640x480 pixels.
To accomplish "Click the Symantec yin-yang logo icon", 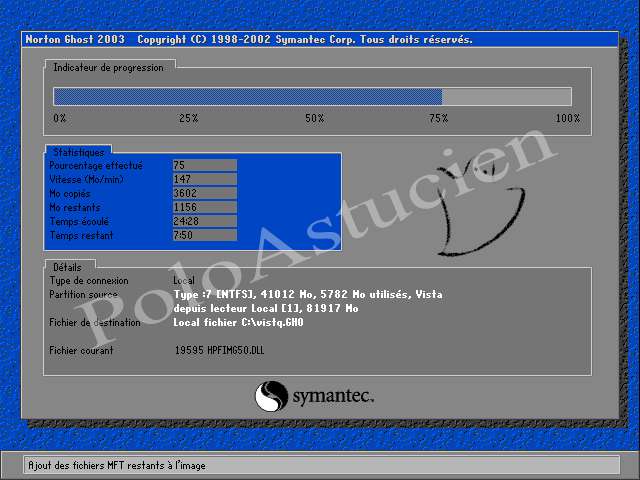I will point(271,396).
